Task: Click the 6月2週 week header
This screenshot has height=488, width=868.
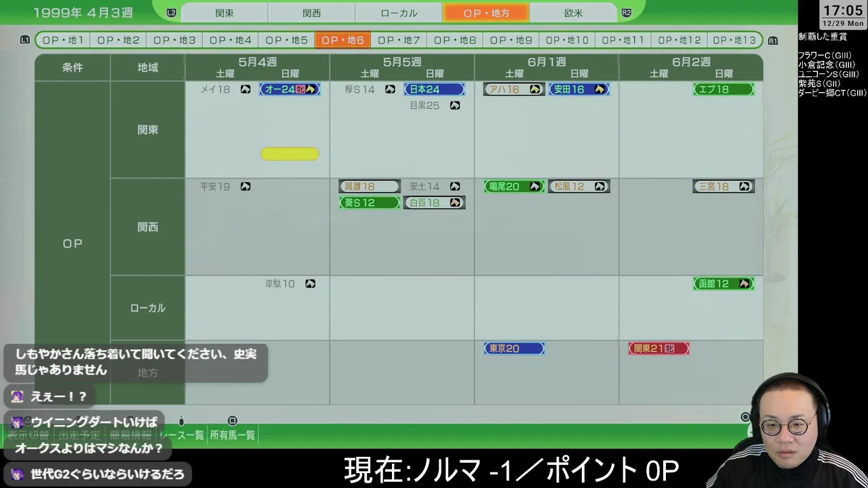Action: point(691,62)
